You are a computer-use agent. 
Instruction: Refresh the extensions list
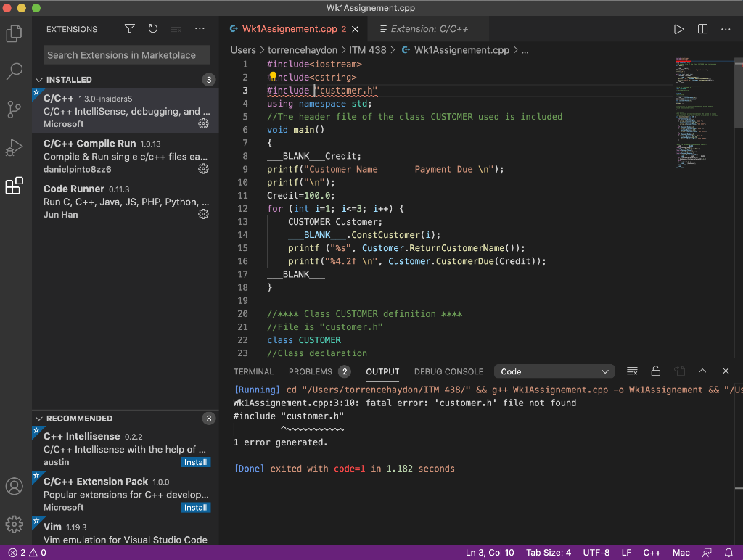152,29
